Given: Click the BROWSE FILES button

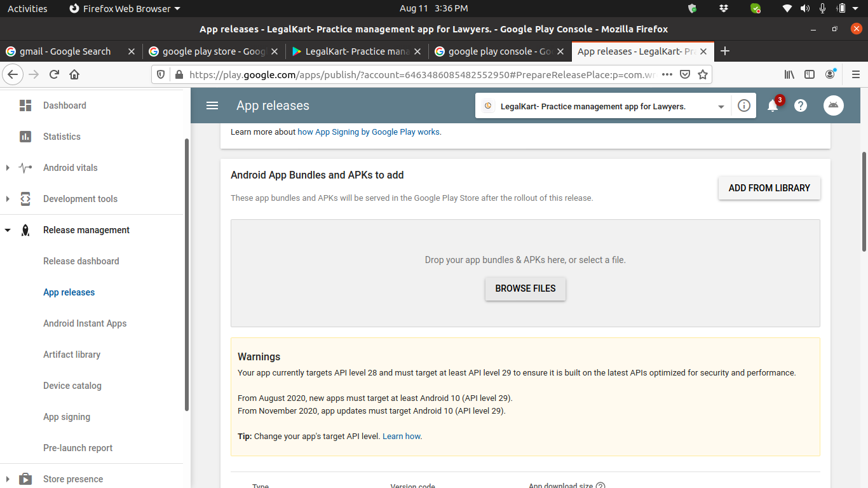Looking at the screenshot, I should pyautogui.click(x=526, y=288).
